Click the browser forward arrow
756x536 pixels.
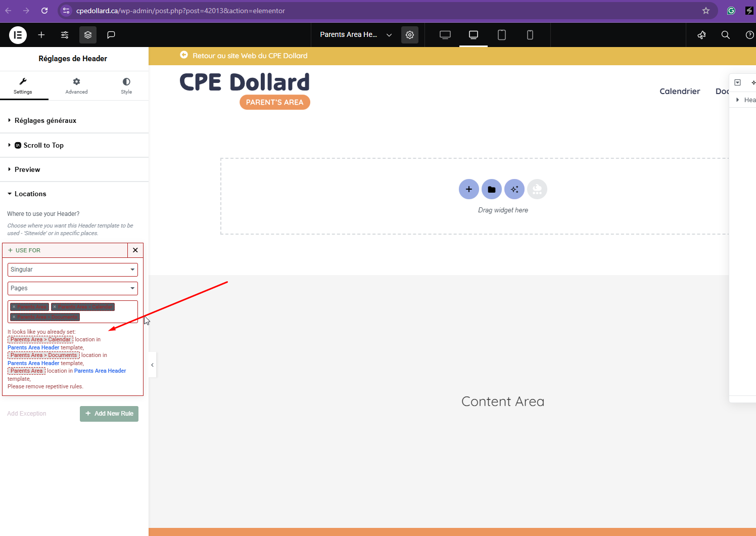[26, 11]
